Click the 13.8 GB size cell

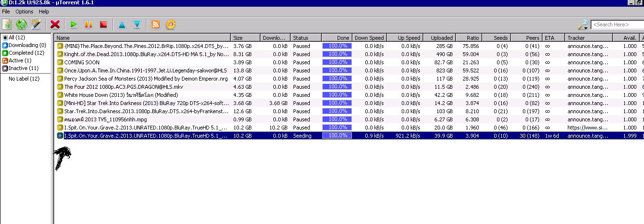click(x=242, y=71)
